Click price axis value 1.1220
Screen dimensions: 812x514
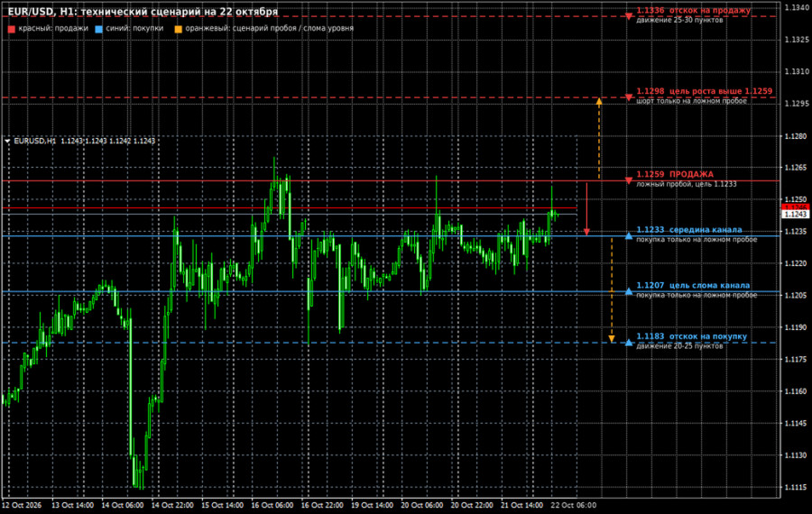[796, 263]
